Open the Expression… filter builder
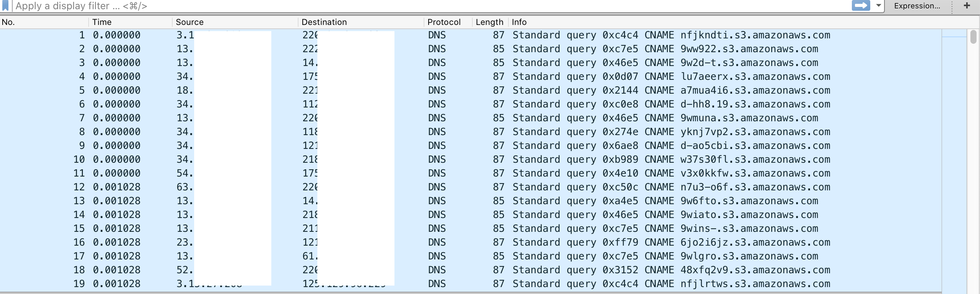Viewport: 980px width, 294px height. coord(917,6)
